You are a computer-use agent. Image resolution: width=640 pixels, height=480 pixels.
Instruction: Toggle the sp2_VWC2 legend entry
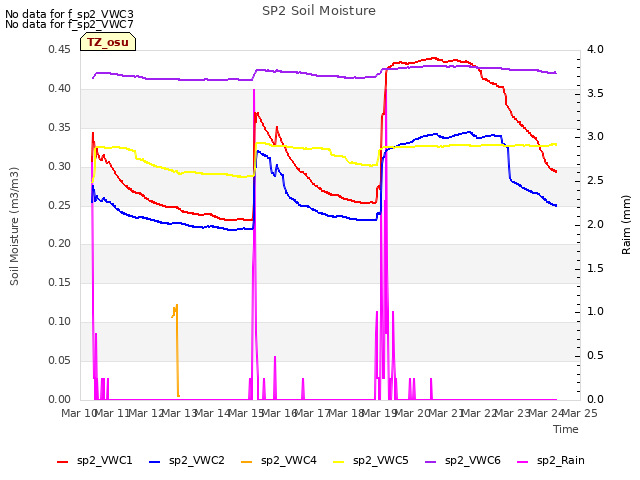point(187,461)
